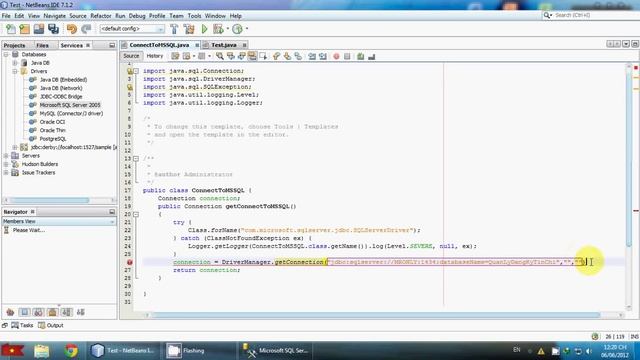The image size is (640, 360).
Task: Toggle Navigator Show Non-Public Members filter
Action: 53,312
